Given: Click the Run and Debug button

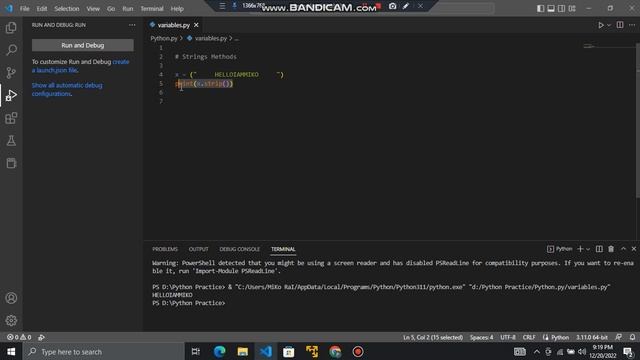Looking at the screenshot, I should 82,45.
